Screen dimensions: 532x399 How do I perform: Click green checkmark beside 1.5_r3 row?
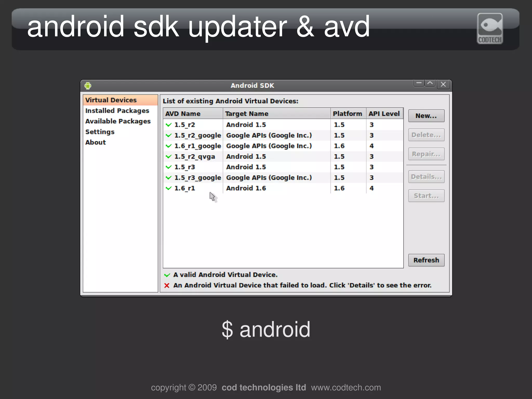click(x=169, y=167)
